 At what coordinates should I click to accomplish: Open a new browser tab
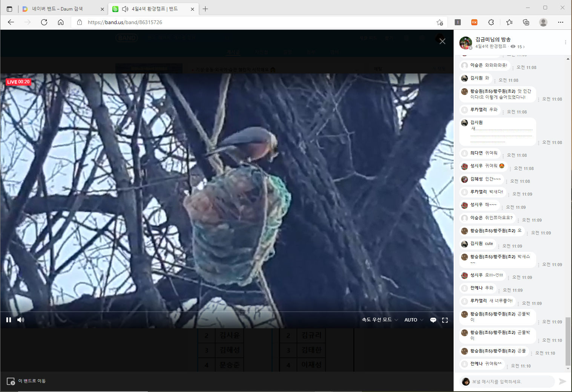pyautogui.click(x=205, y=9)
